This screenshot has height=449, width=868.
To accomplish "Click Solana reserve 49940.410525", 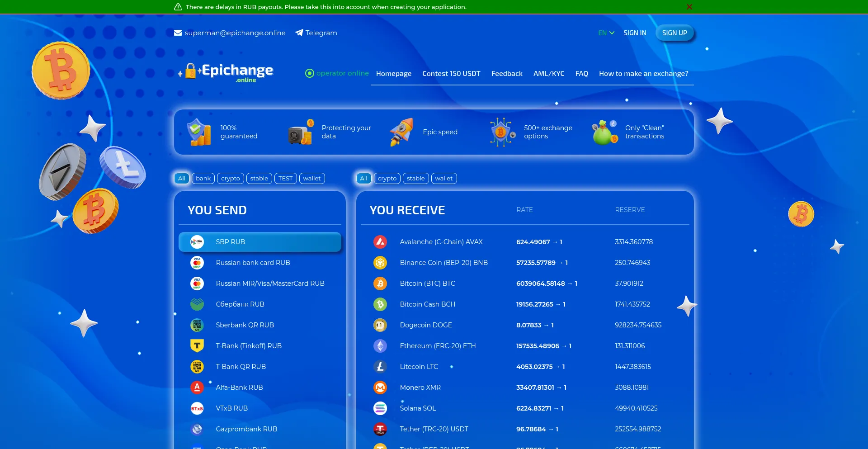I will pyautogui.click(x=636, y=408).
